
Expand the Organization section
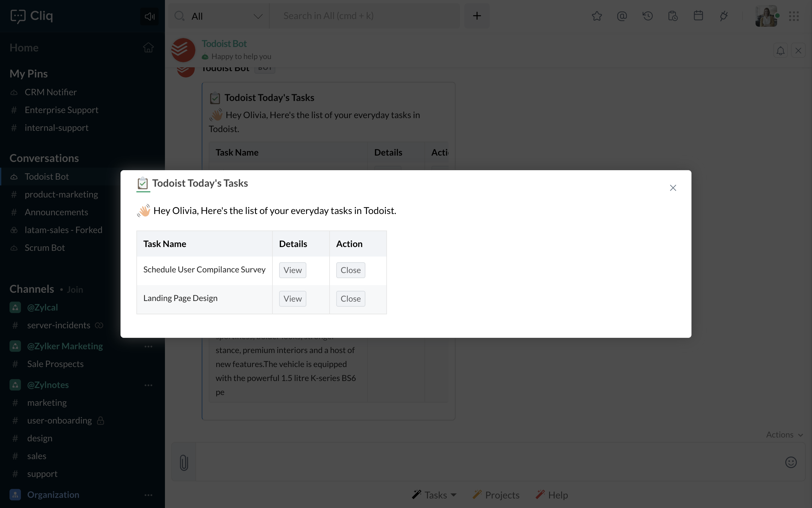click(53, 495)
